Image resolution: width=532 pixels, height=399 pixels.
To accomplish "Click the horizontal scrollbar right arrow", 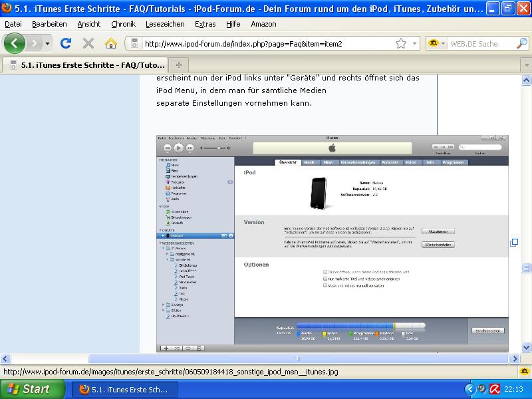I will (515, 358).
